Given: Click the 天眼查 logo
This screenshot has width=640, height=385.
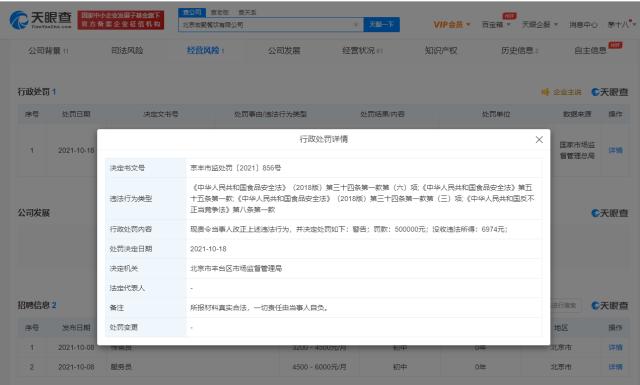Looking at the screenshot, I should 40,20.
